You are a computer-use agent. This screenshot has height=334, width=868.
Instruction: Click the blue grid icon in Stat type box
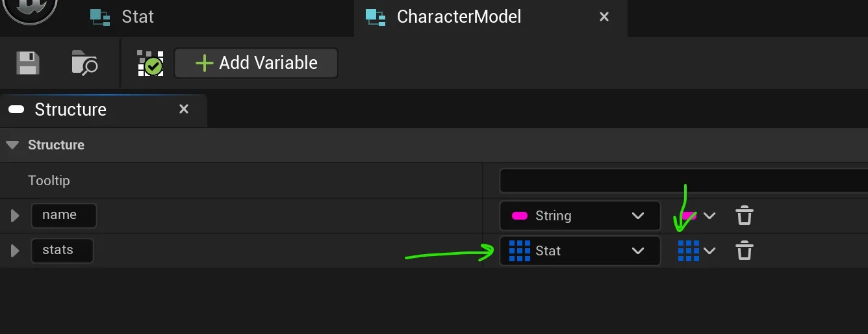pos(519,251)
